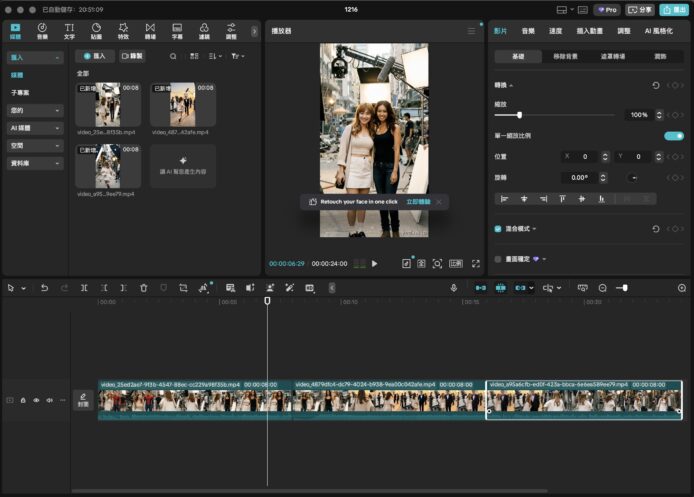Click the 縮放 scale slider handle
694x497 pixels.
[519, 115]
